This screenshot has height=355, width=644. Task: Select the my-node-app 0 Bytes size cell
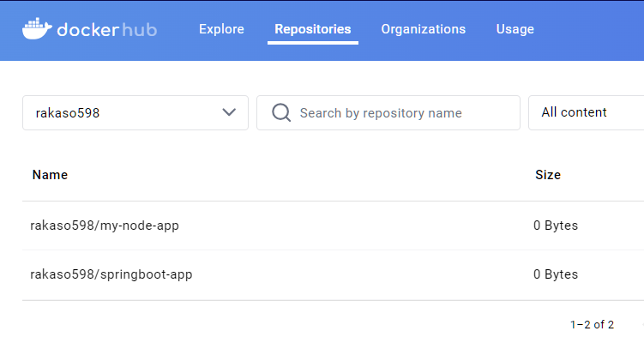556,226
